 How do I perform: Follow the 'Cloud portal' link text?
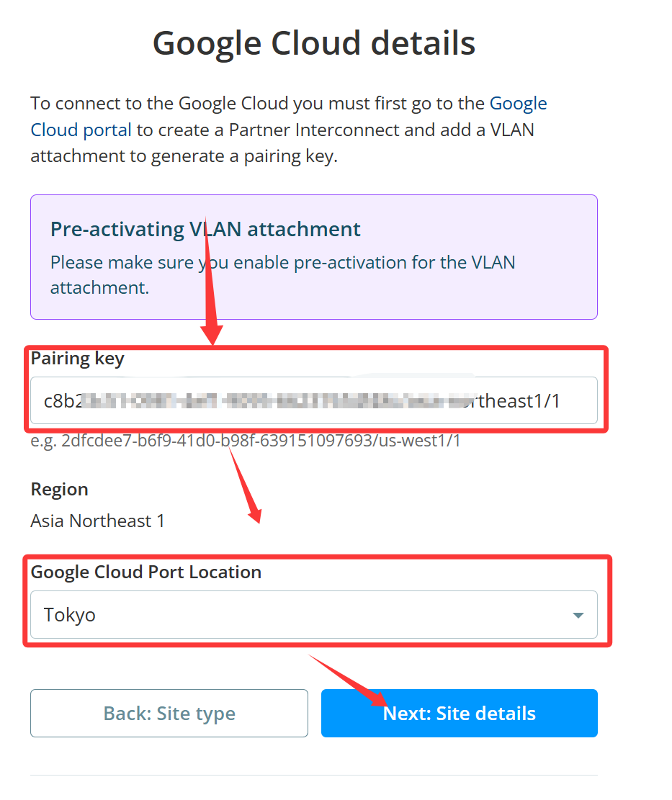tap(81, 130)
